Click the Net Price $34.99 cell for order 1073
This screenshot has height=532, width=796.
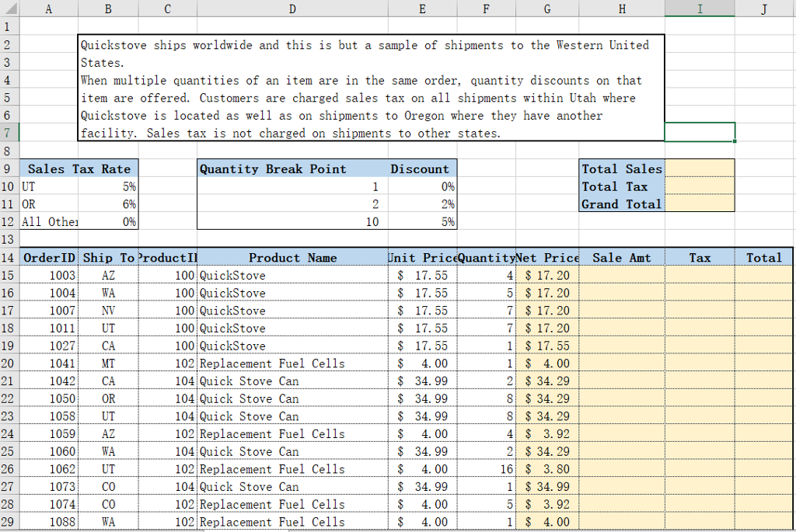pyautogui.click(x=546, y=487)
